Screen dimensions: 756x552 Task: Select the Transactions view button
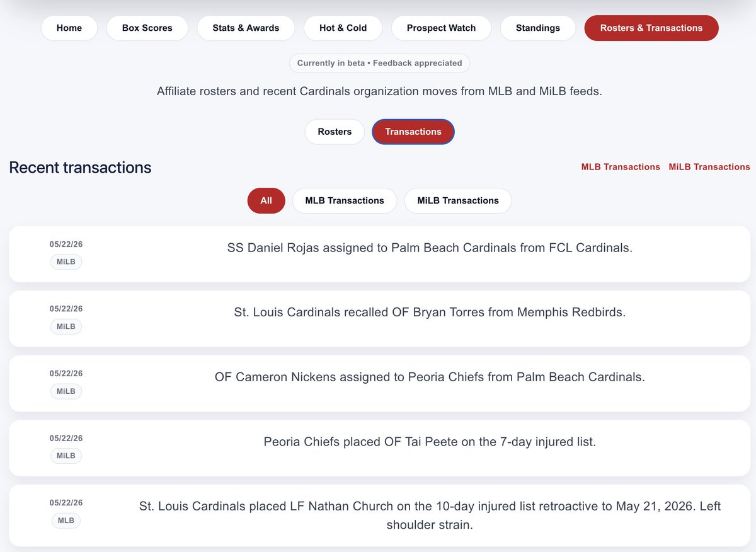pos(413,132)
